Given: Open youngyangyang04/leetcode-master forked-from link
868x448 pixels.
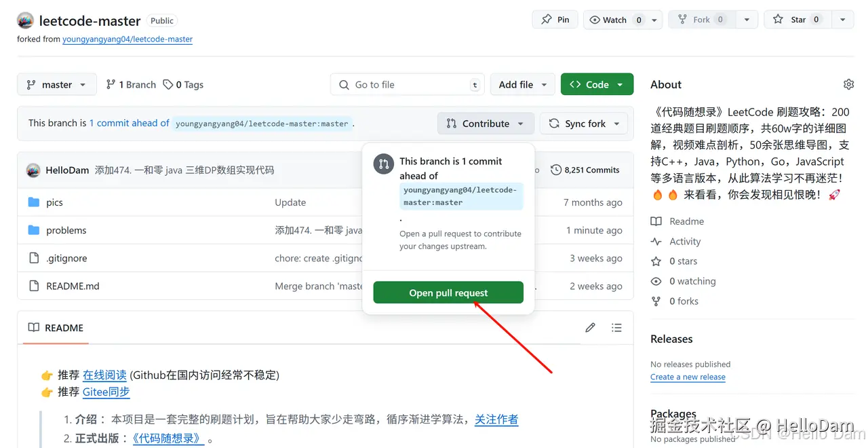Looking at the screenshot, I should 127,39.
